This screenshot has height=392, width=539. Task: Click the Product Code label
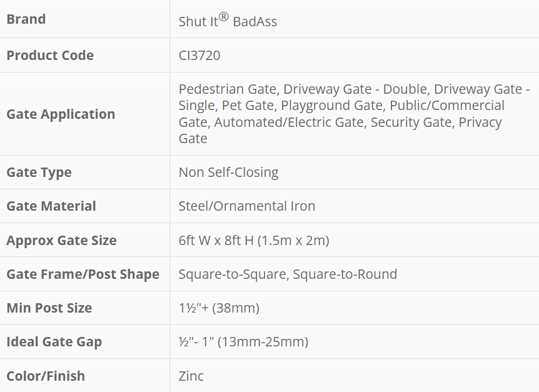(x=50, y=56)
